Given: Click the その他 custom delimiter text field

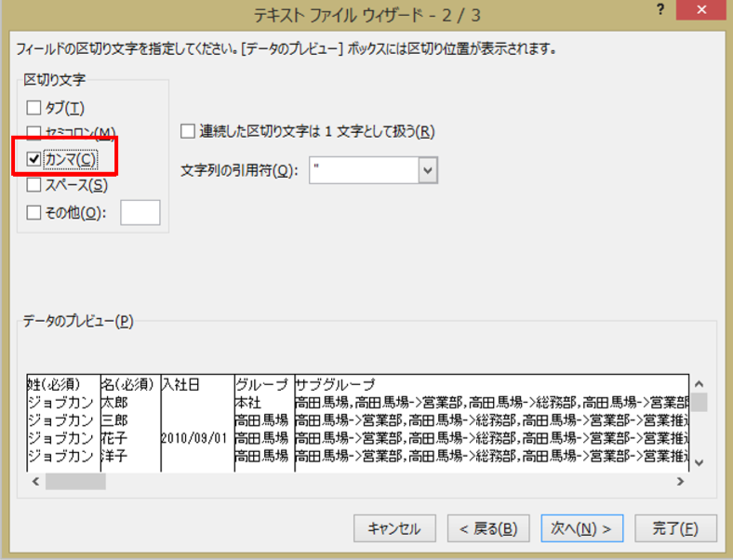Looking at the screenshot, I should coord(140,212).
